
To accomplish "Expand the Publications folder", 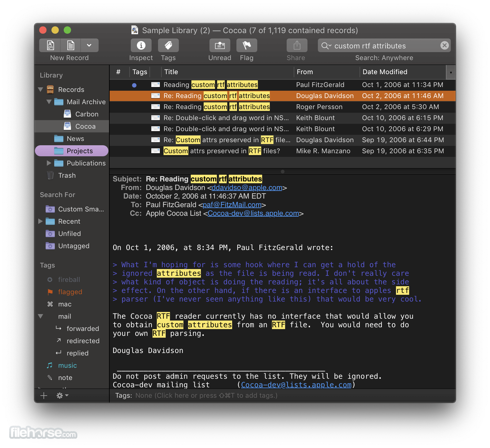I will pyautogui.click(x=49, y=163).
